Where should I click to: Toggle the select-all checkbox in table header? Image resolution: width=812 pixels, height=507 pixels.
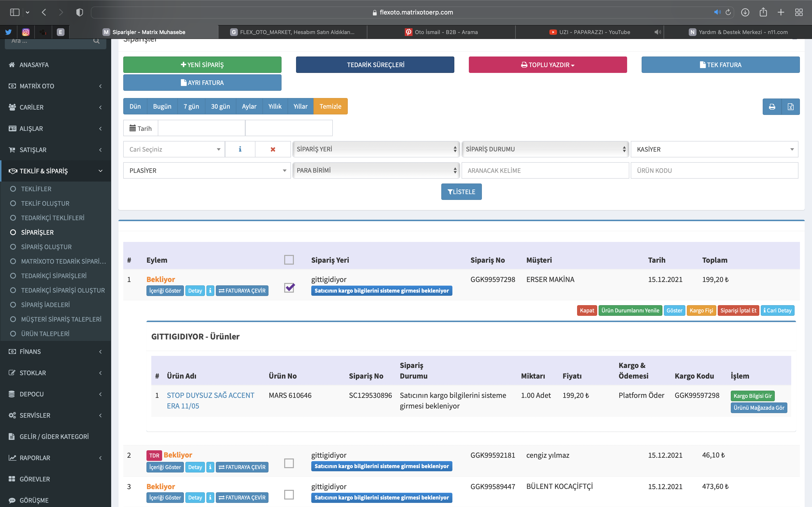click(x=289, y=260)
